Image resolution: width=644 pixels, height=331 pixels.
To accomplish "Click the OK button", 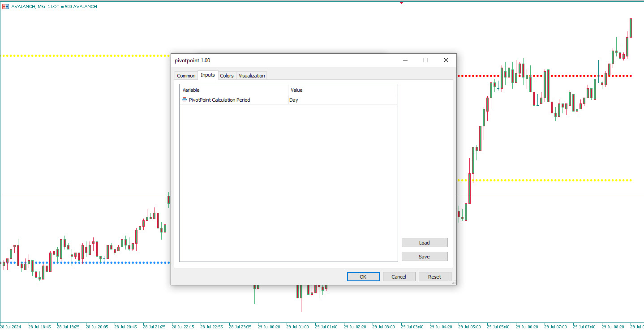I will click(x=363, y=277).
